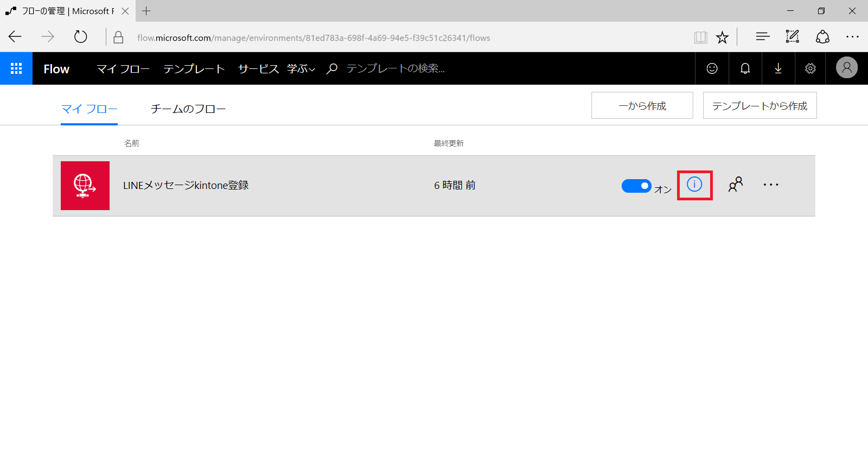This screenshot has height=468, width=868.
Task: Open the LINEメッセージkintone登録 flow name
Action: [186, 186]
